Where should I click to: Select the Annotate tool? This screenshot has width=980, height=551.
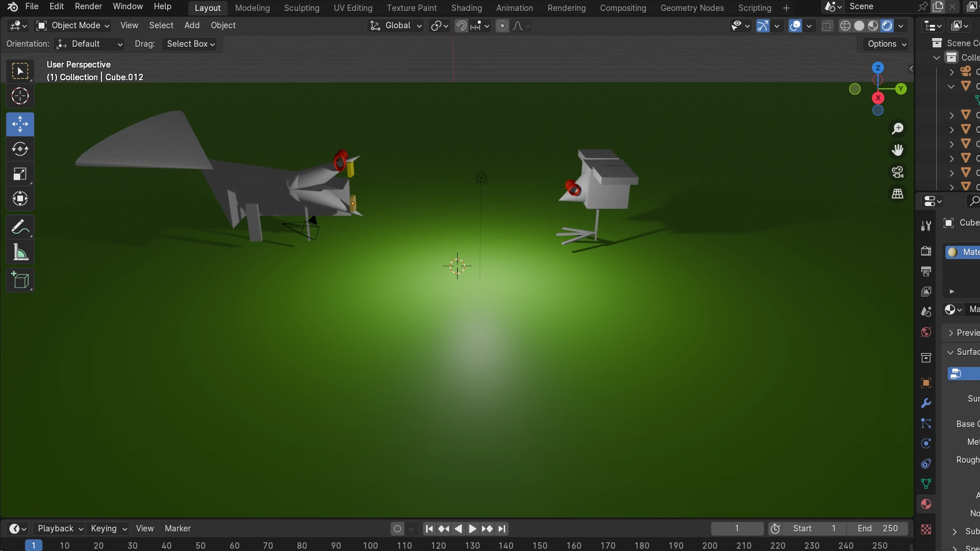[x=20, y=227]
